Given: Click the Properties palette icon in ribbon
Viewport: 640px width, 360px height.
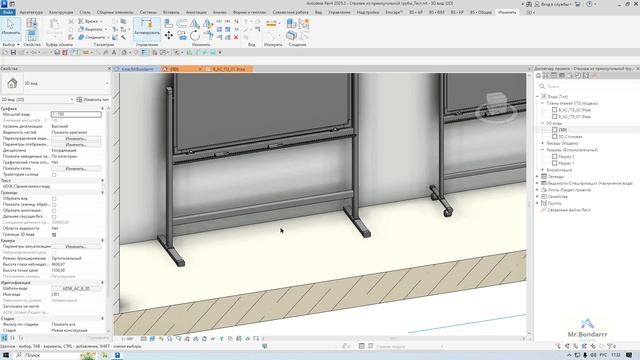Looking at the screenshot, I should (x=31, y=36).
